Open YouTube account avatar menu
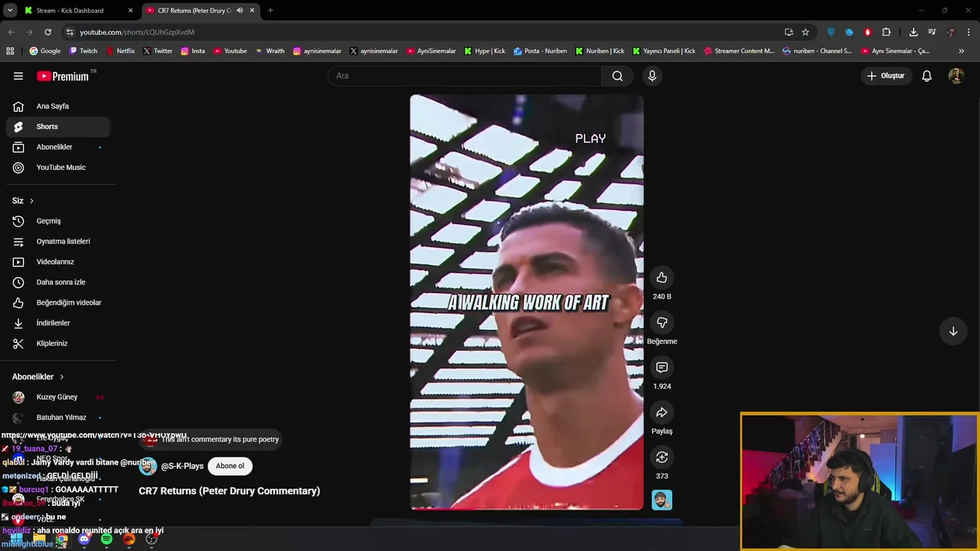 [x=955, y=76]
